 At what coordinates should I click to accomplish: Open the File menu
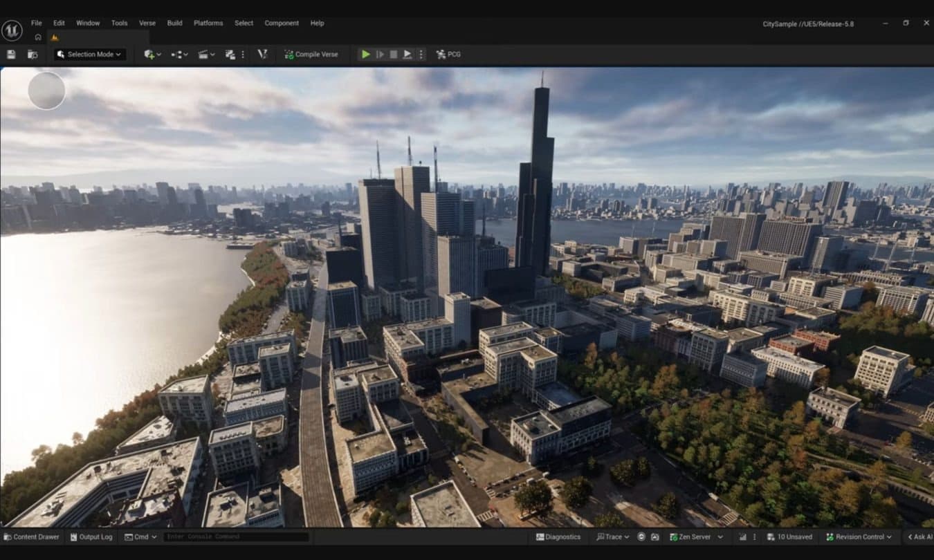(x=36, y=23)
